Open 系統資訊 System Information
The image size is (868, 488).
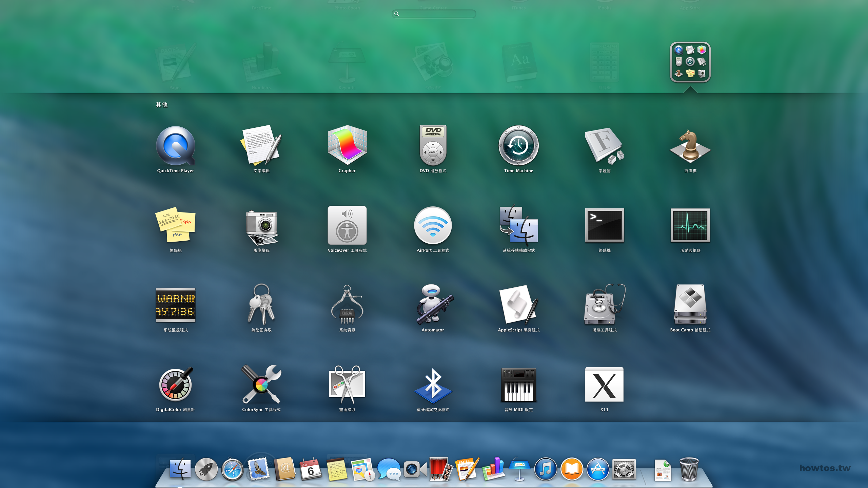pos(347,304)
